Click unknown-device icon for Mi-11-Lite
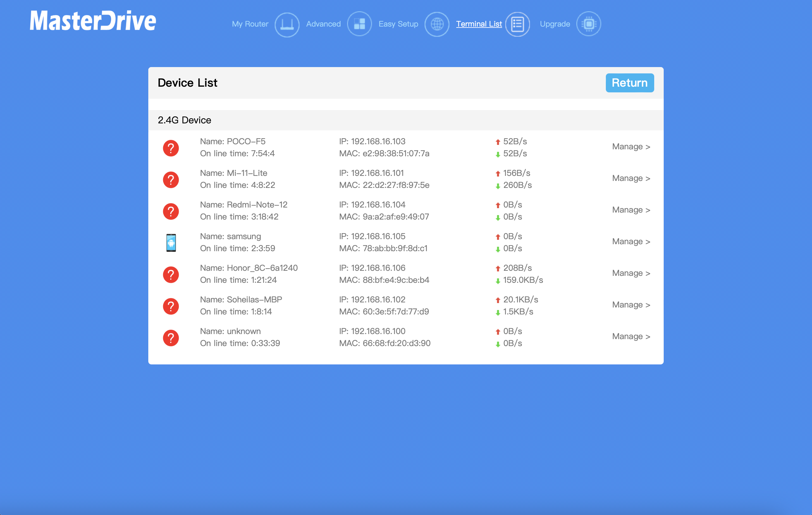The height and width of the screenshot is (515, 812). 171,180
